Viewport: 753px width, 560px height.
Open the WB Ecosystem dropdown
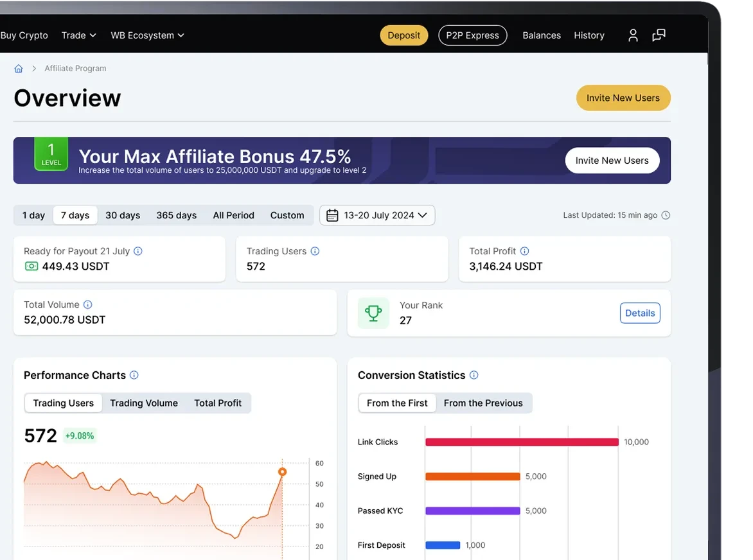pyautogui.click(x=147, y=35)
